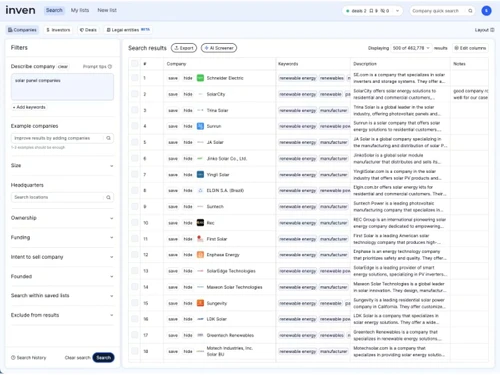Click the company quick search magnifier icon
The width and height of the screenshot is (500, 375).
click(470, 11)
